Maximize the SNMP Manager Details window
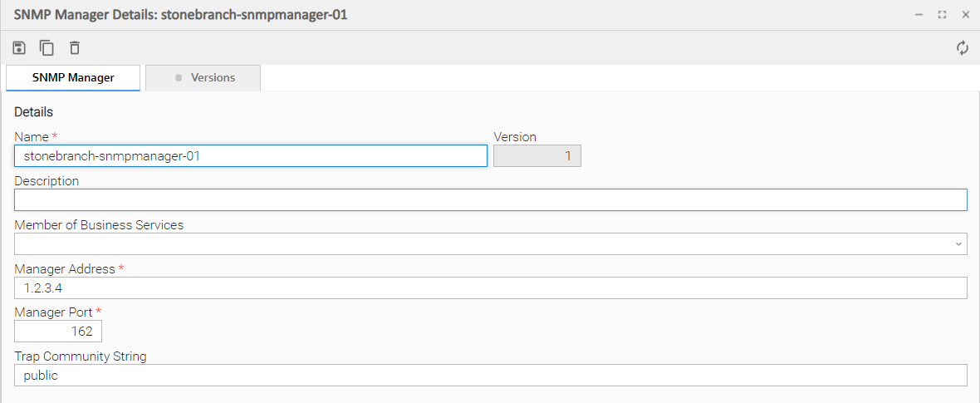 943,15
